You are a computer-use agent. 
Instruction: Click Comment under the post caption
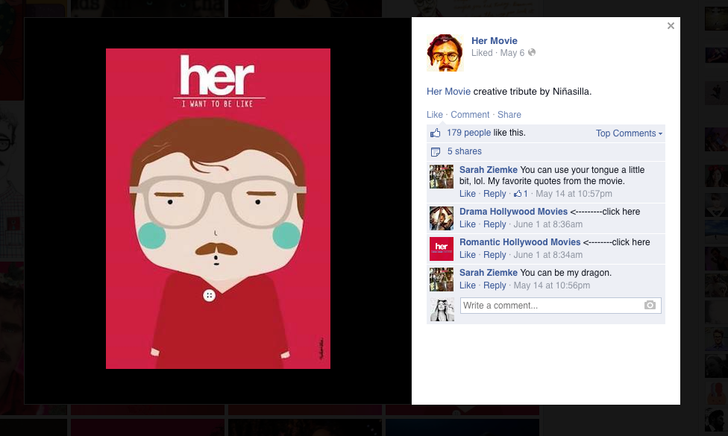click(x=470, y=115)
